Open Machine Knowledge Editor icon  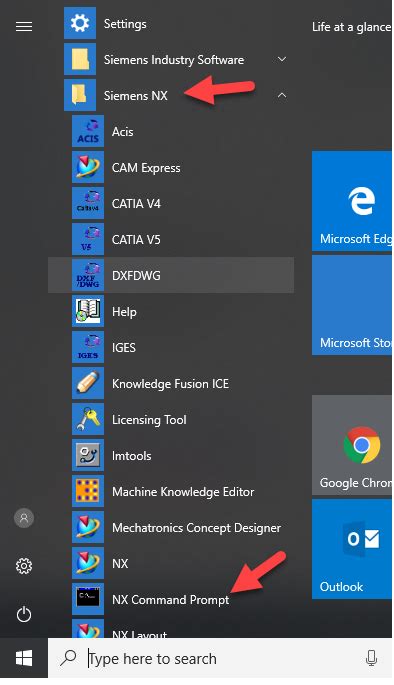click(88, 491)
